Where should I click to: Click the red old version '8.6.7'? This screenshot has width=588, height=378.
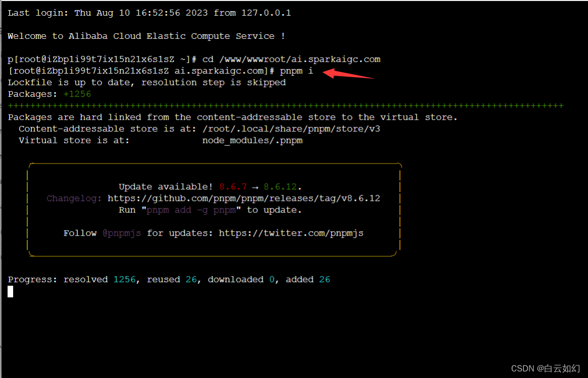click(233, 187)
